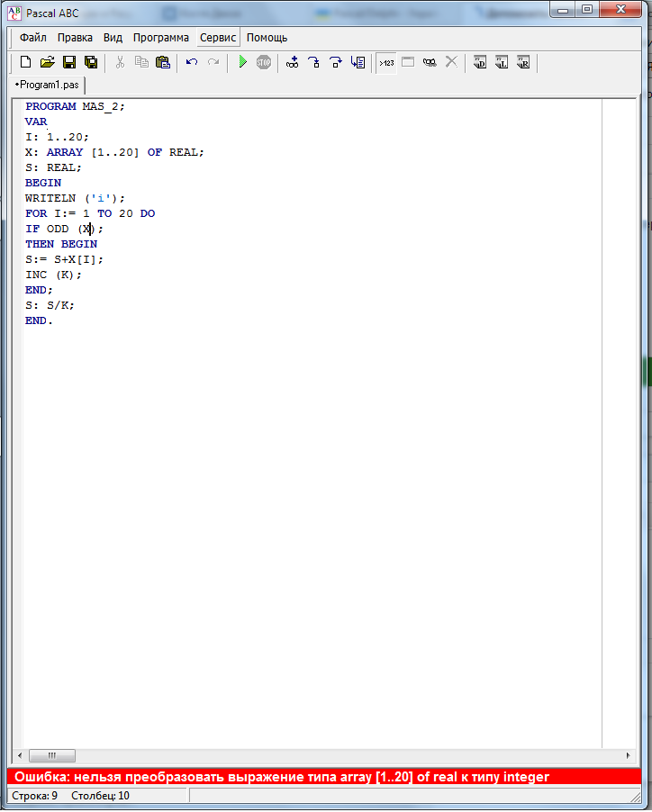Open the Сервис menu
This screenshot has height=812, width=652.
point(218,38)
